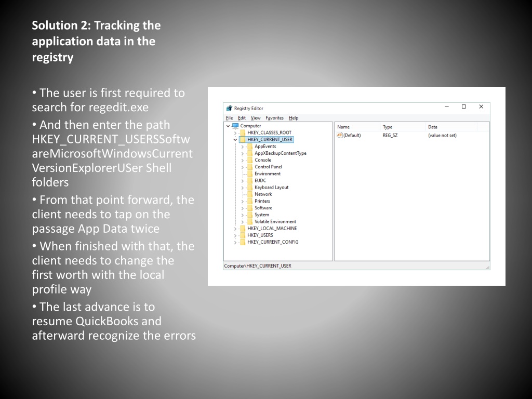Select the HKEY_CURRENT_USER key label

tap(270, 139)
